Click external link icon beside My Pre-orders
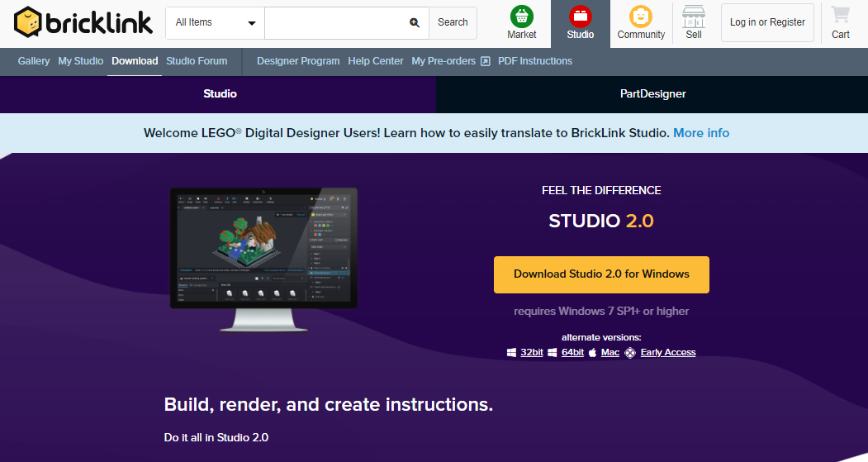Image resolution: width=868 pixels, height=462 pixels. click(x=486, y=61)
